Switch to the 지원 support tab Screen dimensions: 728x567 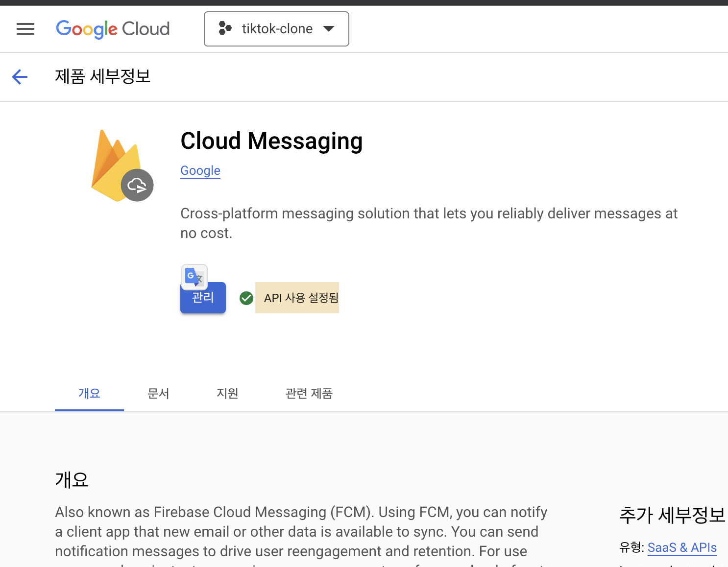tap(227, 393)
